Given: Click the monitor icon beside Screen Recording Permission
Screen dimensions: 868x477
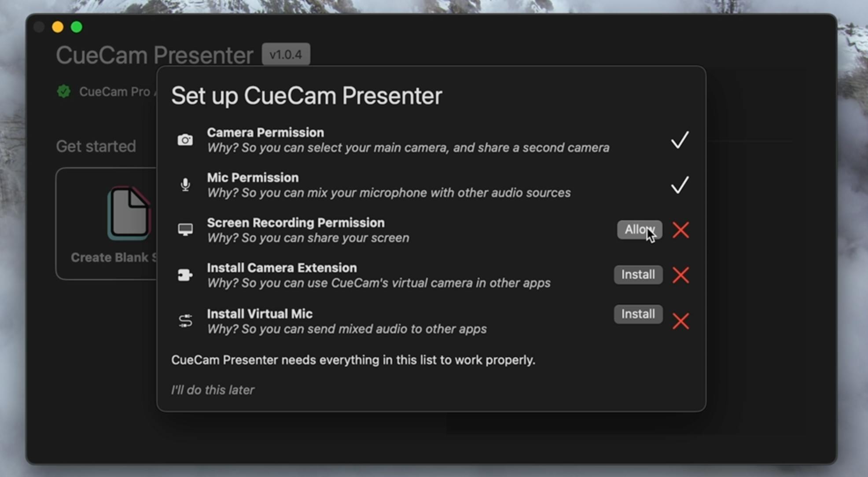Looking at the screenshot, I should point(185,230).
